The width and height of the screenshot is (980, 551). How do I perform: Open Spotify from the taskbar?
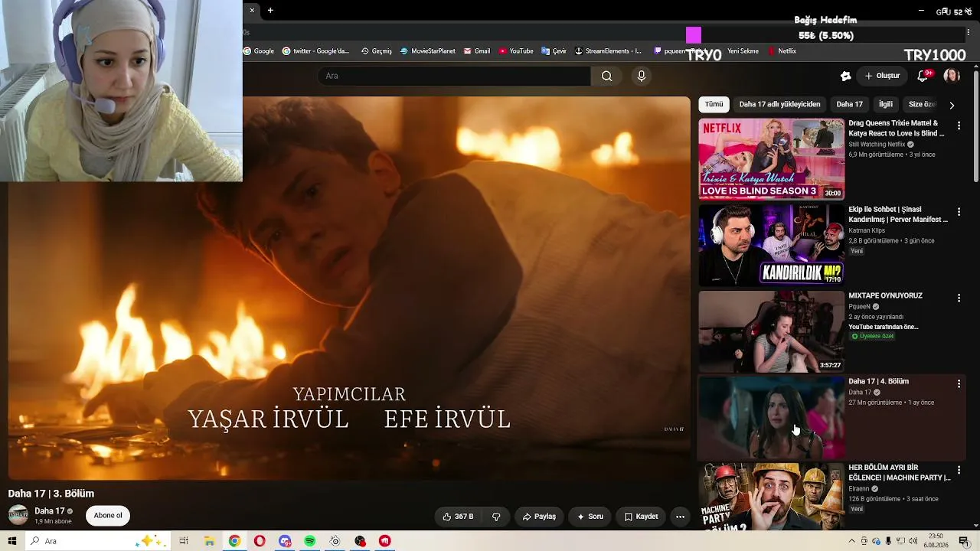pos(310,541)
